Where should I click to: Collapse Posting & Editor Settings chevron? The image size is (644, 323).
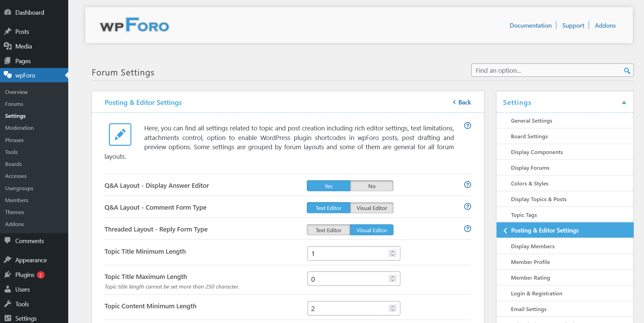click(505, 230)
